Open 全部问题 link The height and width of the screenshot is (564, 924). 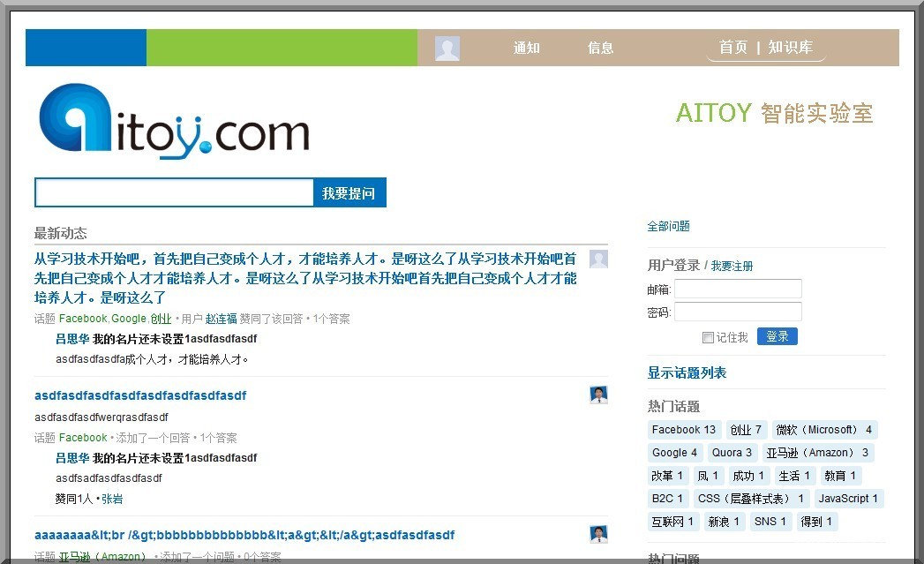(669, 227)
